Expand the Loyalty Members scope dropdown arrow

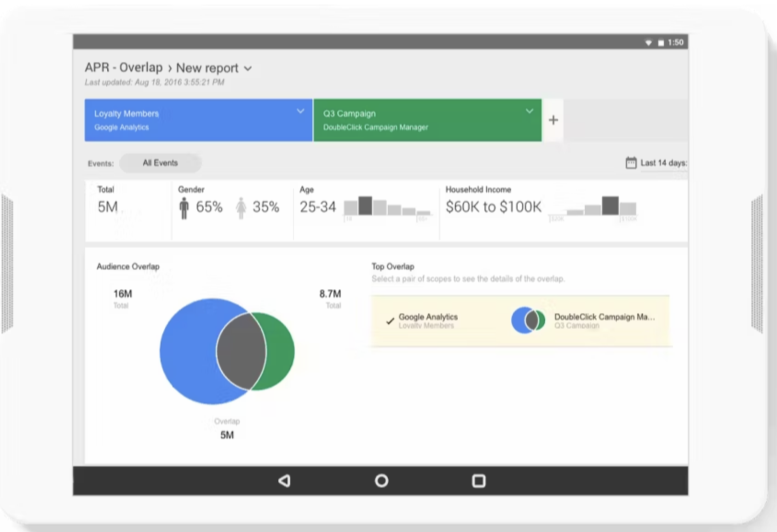point(300,111)
